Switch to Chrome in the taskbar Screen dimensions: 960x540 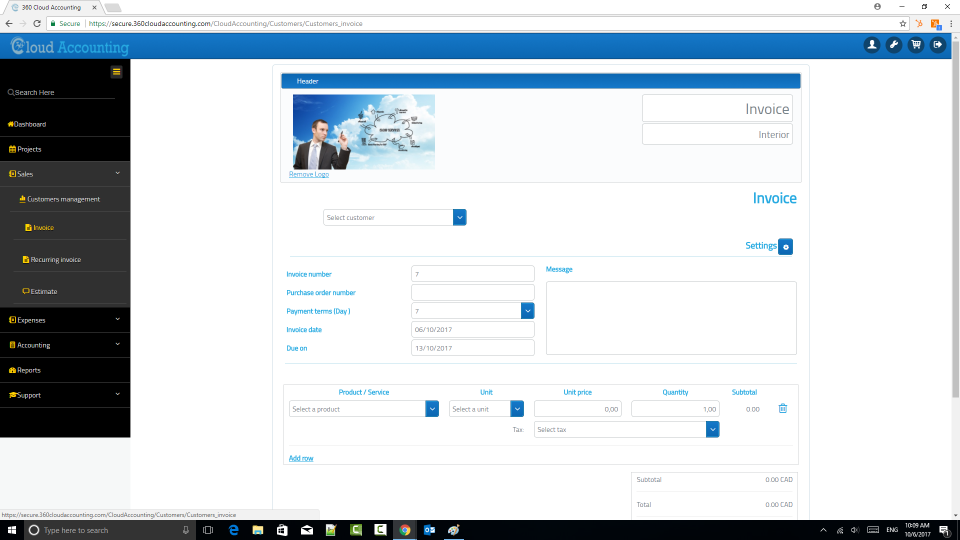click(x=405, y=530)
